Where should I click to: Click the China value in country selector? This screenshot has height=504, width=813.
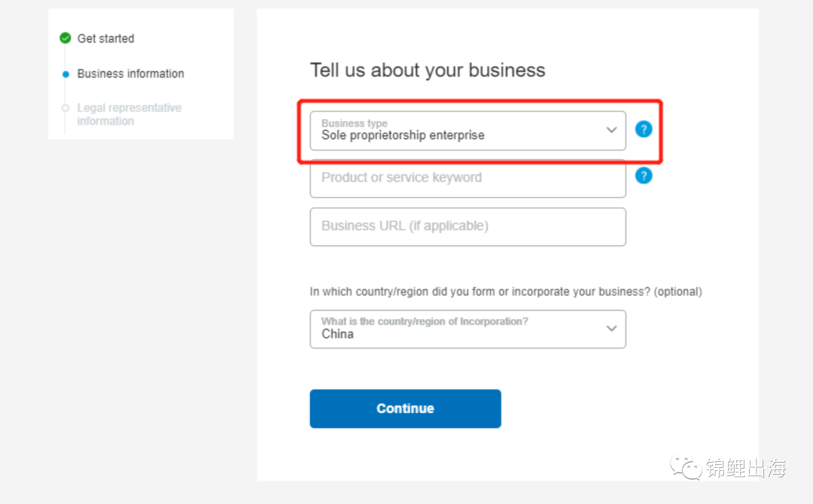tap(337, 334)
